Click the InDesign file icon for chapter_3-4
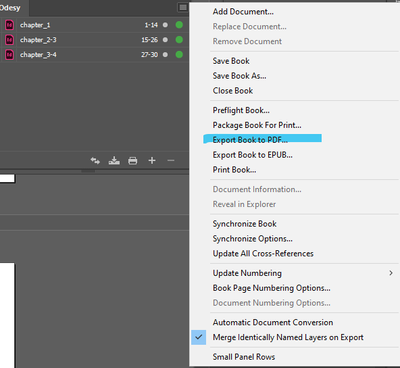 coord(9,54)
